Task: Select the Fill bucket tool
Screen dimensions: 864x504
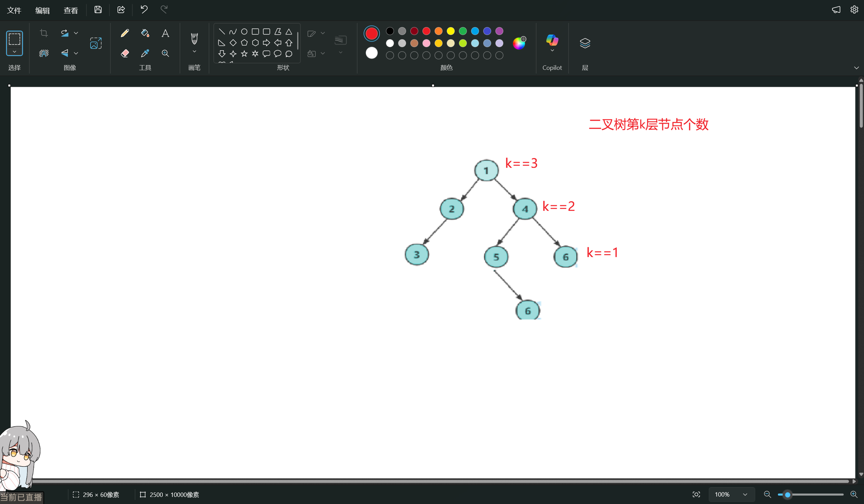Action: 145,33
